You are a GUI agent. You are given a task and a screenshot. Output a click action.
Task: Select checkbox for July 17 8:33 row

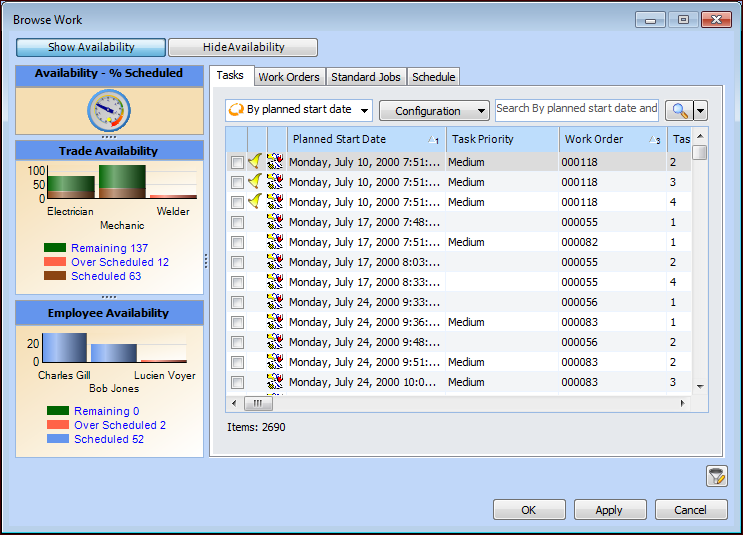click(x=237, y=282)
